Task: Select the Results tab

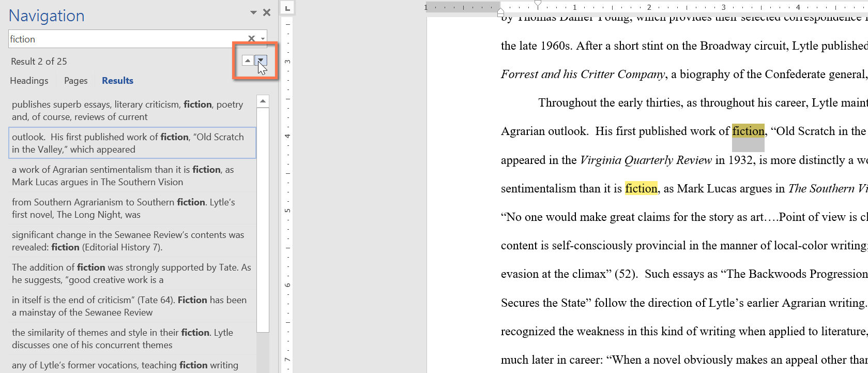Action: click(117, 81)
